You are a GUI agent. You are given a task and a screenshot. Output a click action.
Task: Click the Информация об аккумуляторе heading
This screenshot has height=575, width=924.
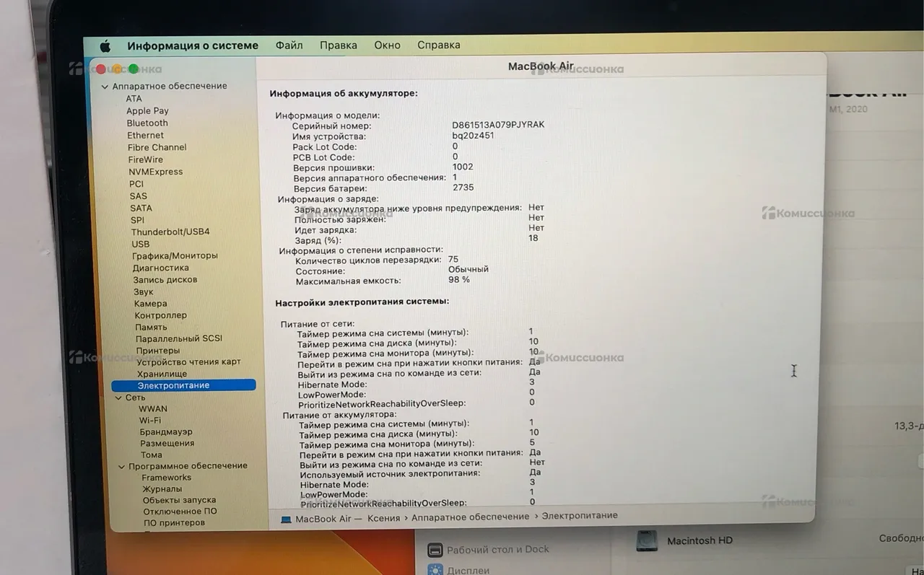coord(344,94)
